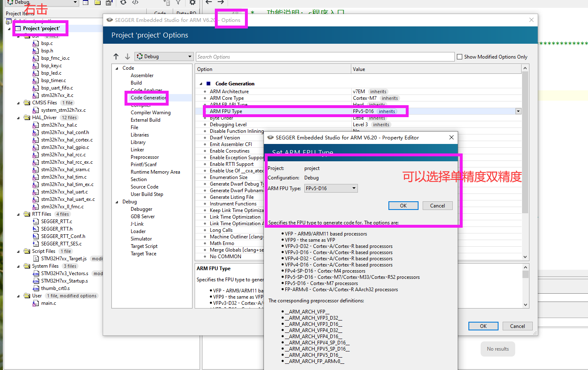Select Assembler in the options category tree
The image size is (588, 370).
[142, 75]
